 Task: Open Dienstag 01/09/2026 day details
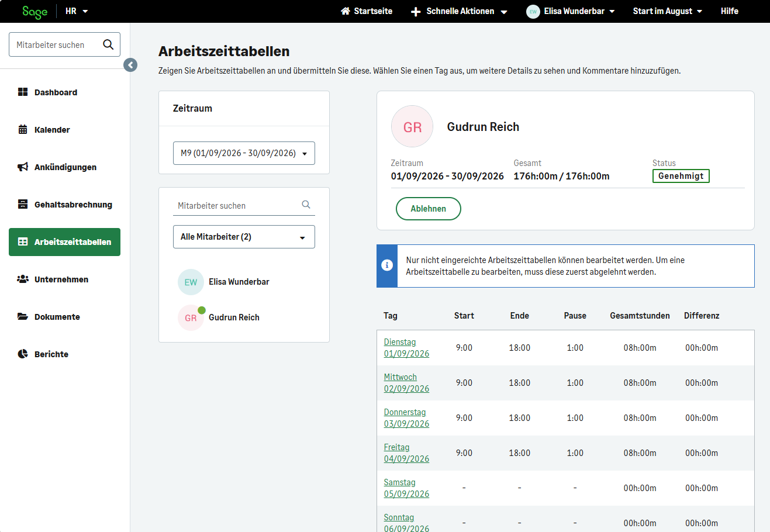pyautogui.click(x=406, y=348)
